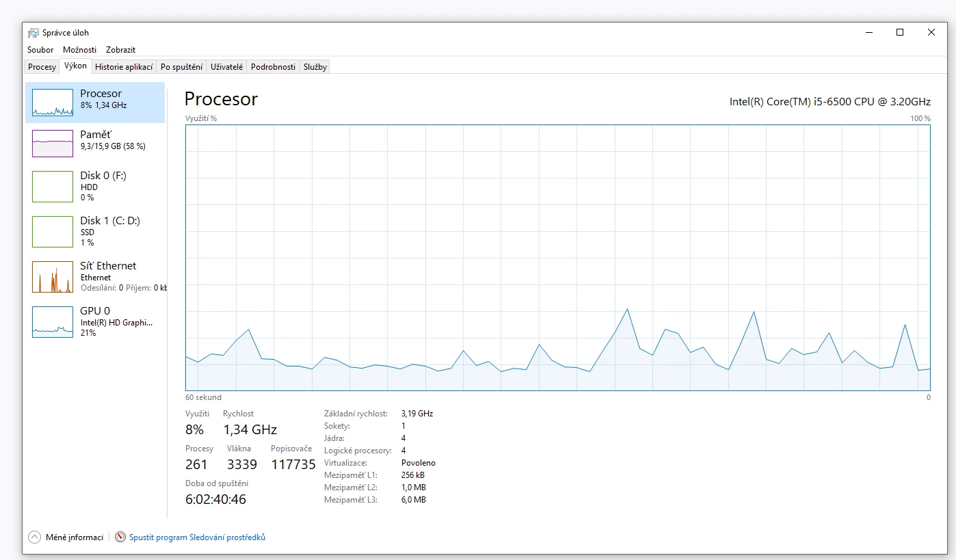Click the Mezipaměť L1 256 kB value
Viewport: 956px width, 560px height.
tap(413, 475)
